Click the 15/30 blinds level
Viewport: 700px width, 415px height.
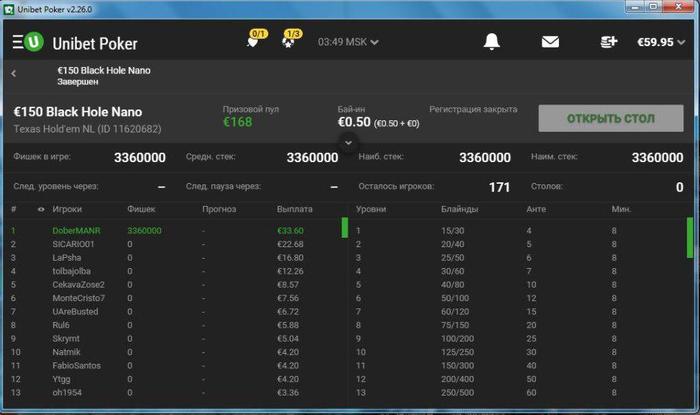tap(452, 231)
